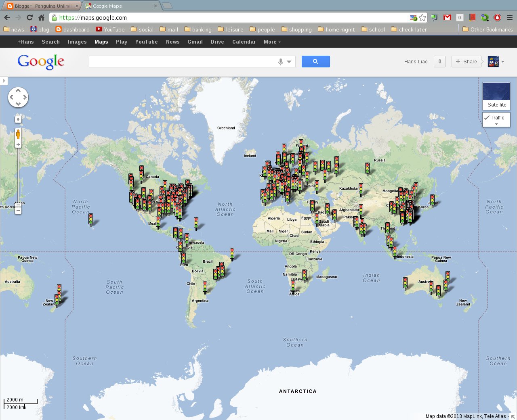The image size is (517, 420).
Task: Click the blue magnifying glass search button
Action: coord(315,61)
